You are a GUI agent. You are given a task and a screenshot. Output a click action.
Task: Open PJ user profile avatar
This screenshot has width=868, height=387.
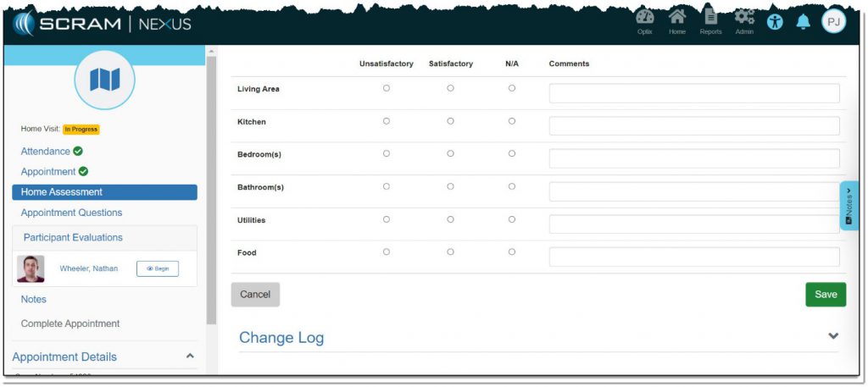pos(833,22)
